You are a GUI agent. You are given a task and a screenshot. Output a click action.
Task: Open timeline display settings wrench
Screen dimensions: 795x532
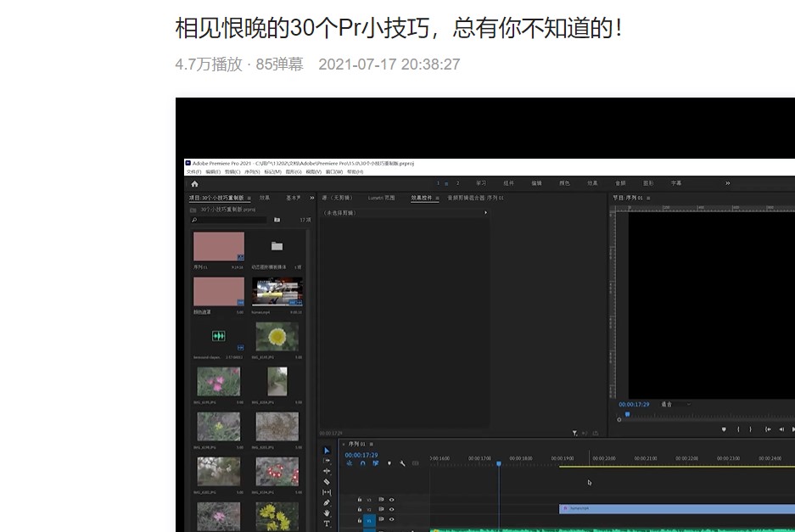click(x=402, y=463)
